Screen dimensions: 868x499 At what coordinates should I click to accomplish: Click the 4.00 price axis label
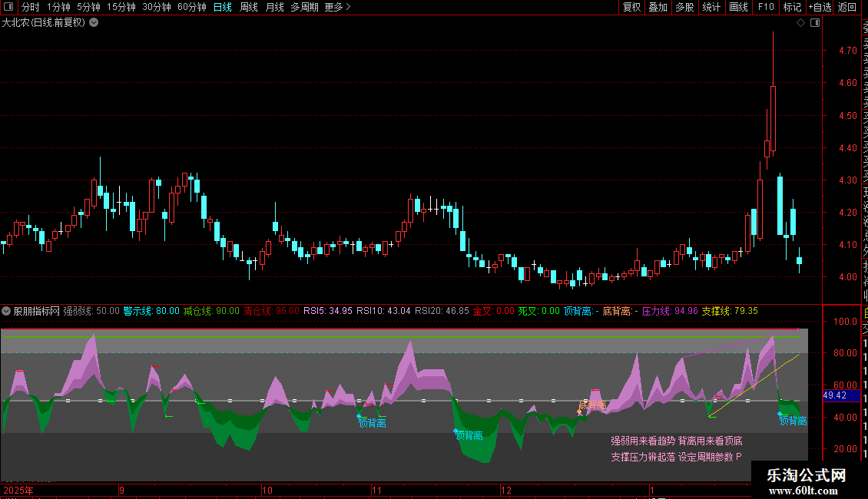[847, 277]
